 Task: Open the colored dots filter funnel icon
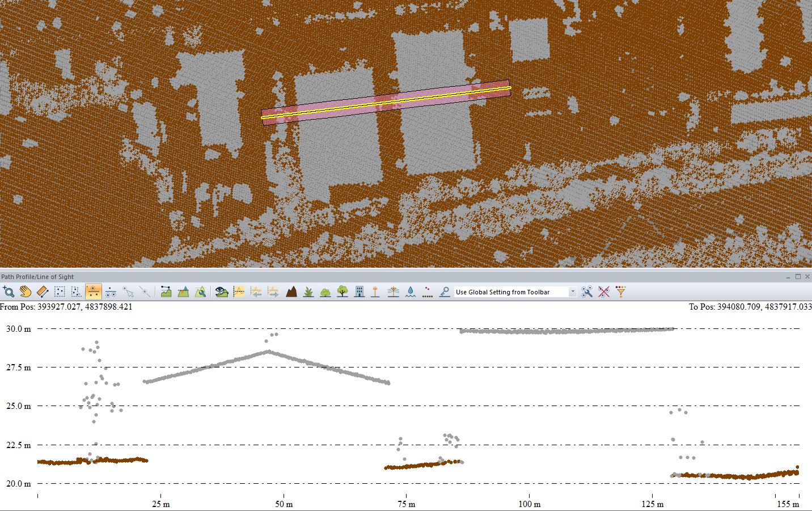point(621,292)
